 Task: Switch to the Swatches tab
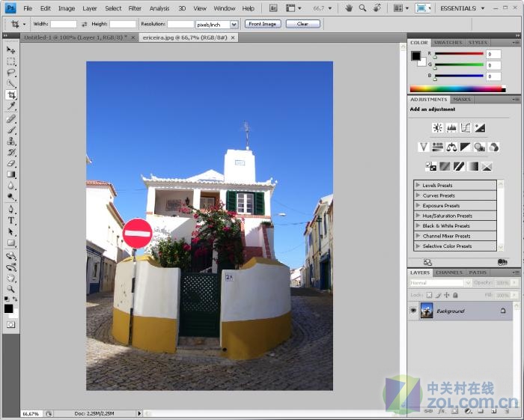(x=448, y=43)
